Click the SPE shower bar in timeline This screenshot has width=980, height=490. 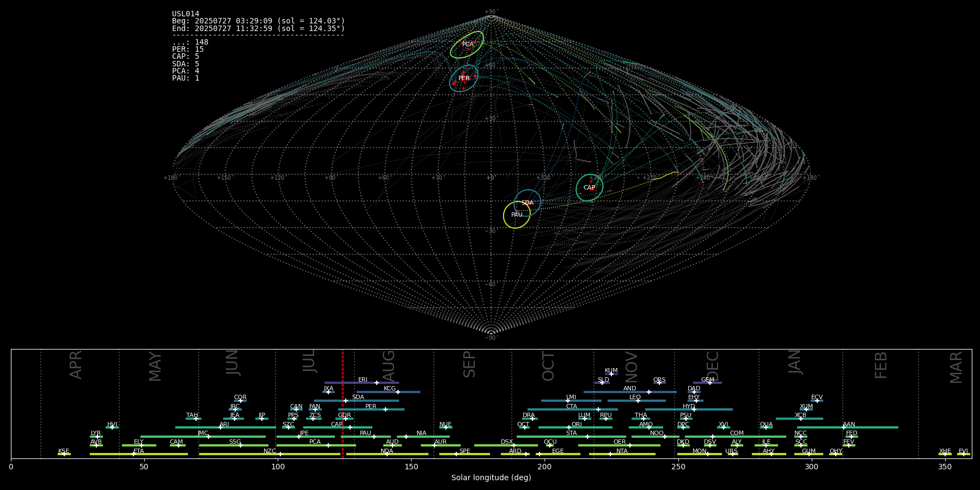pos(464,454)
